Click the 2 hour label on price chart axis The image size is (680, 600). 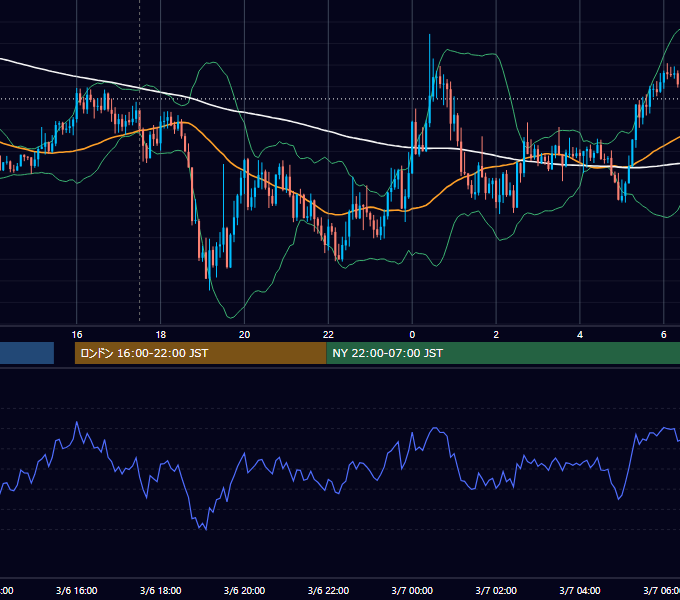pos(496,335)
